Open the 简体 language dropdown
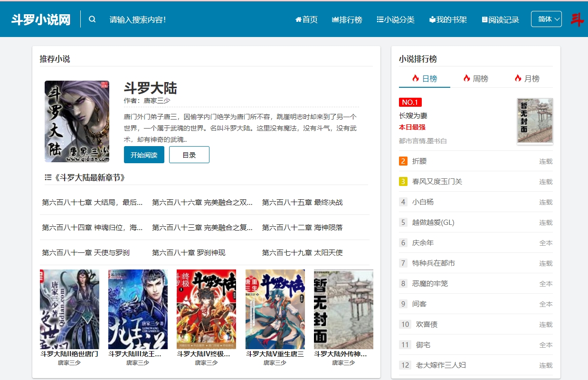This screenshot has width=588, height=380. click(x=546, y=19)
